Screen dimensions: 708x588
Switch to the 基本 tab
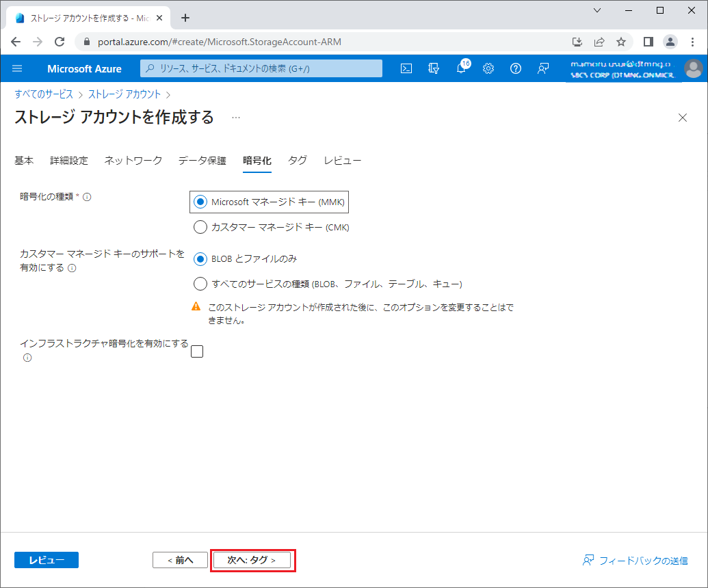coord(24,161)
